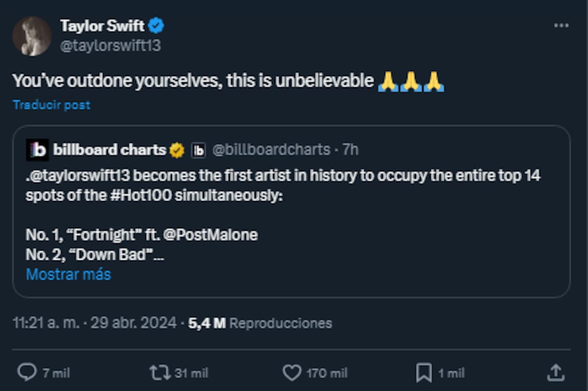588x391 pixels.
Task: Click the billboard affiliate square badge
Action: [198, 151]
